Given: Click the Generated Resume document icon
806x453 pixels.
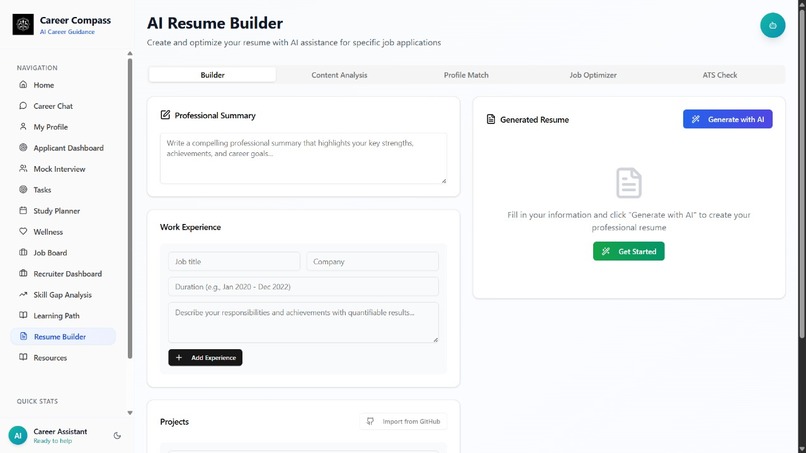Looking at the screenshot, I should 491,119.
